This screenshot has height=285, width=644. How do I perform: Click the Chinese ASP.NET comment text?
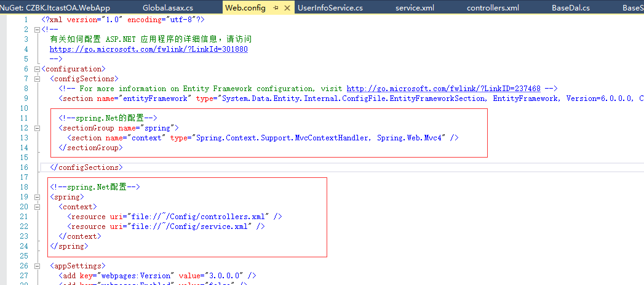[151, 39]
